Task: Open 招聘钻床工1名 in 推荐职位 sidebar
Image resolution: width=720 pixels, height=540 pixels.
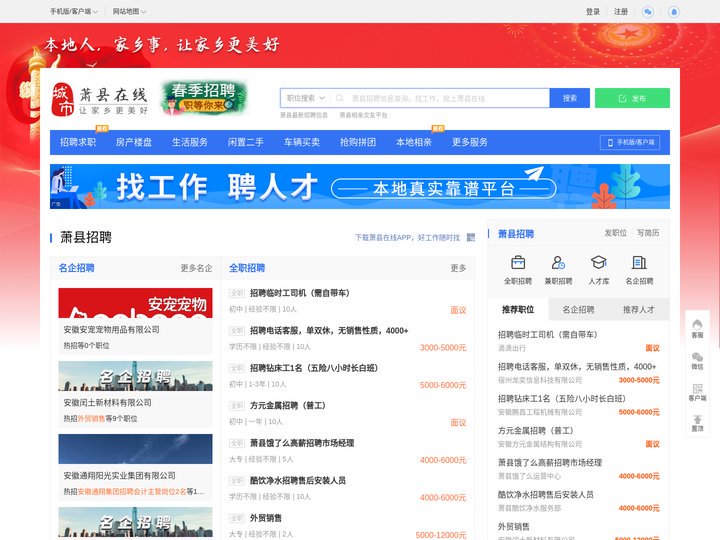Action: click(x=562, y=399)
